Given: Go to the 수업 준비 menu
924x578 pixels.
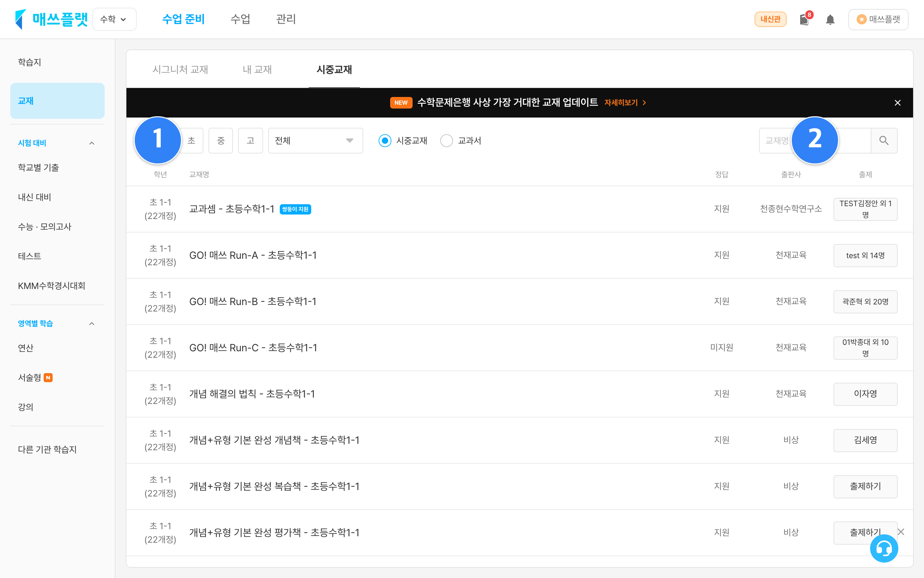Looking at the screenshot, I should coord(183,19).
